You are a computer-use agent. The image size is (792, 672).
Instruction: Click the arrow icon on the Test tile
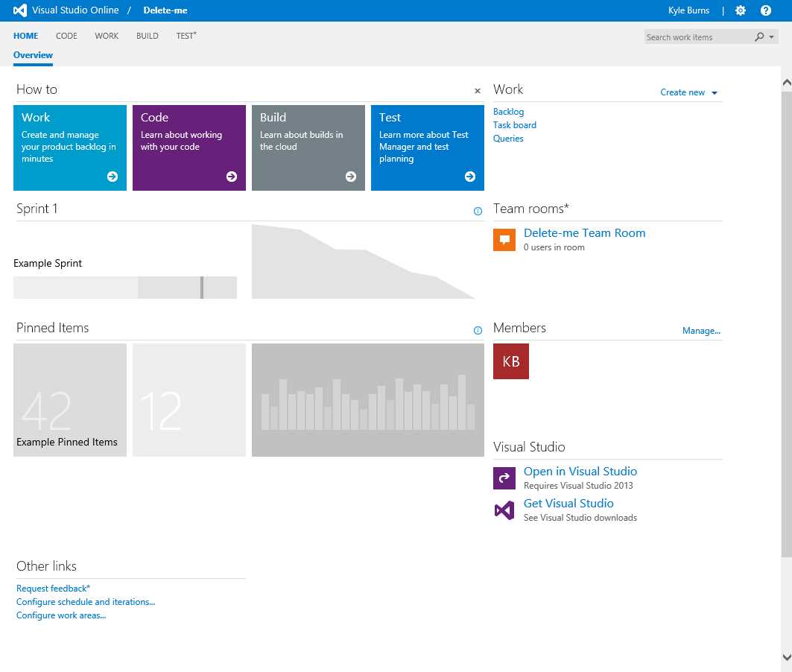[469, 177]
